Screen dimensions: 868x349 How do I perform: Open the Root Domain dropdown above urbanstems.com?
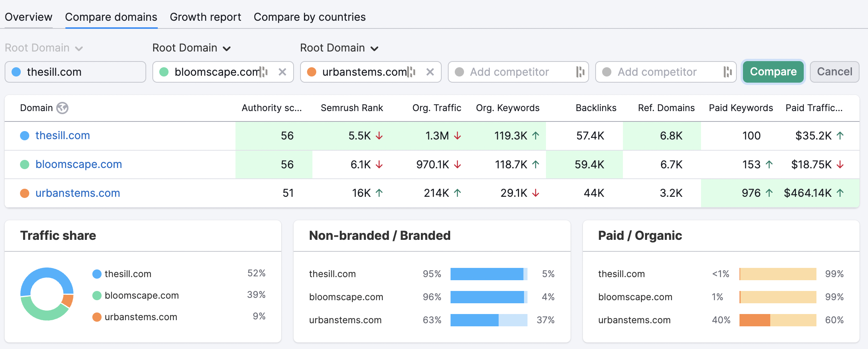click(339, 48)
